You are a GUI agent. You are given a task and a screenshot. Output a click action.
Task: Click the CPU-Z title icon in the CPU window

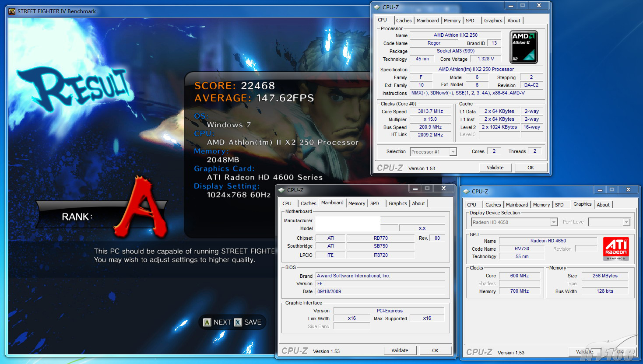377,7
